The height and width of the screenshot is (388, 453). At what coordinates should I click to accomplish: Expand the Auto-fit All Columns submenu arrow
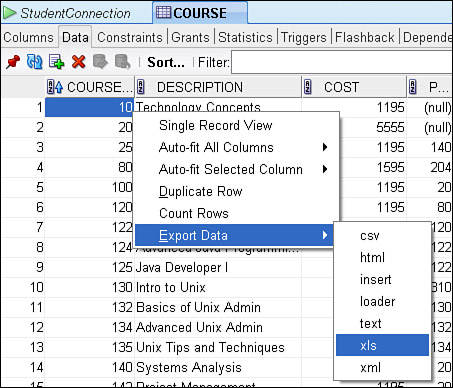[325, 147]
